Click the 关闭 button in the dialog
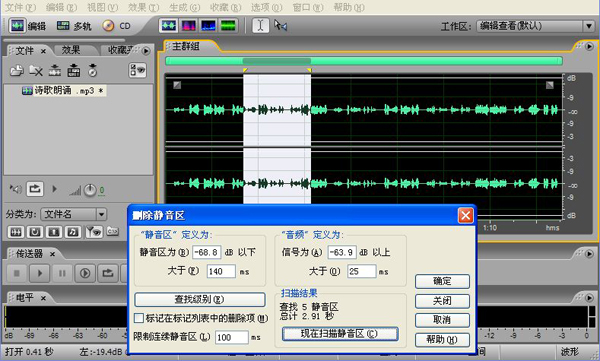Image resolution: width=600 pixels, height=361 pixels. 442,301
